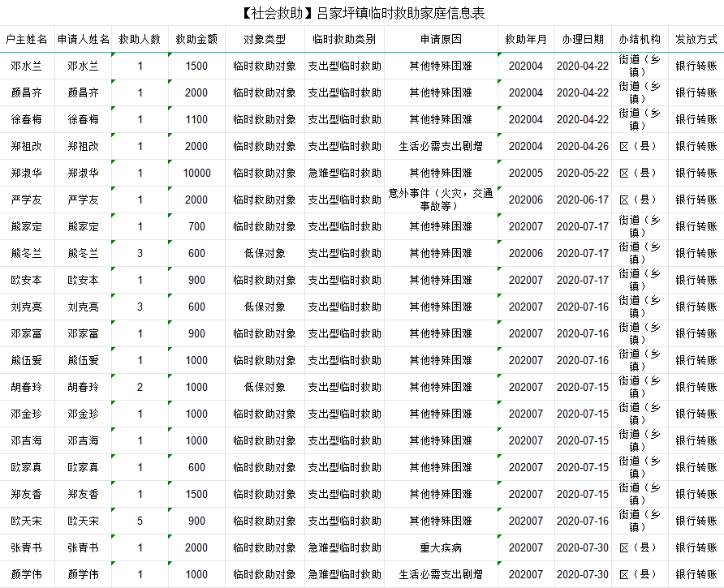
Task: Click the table title 吕家坪镇临时救助家庭信息表
Action: coord(362,13)
